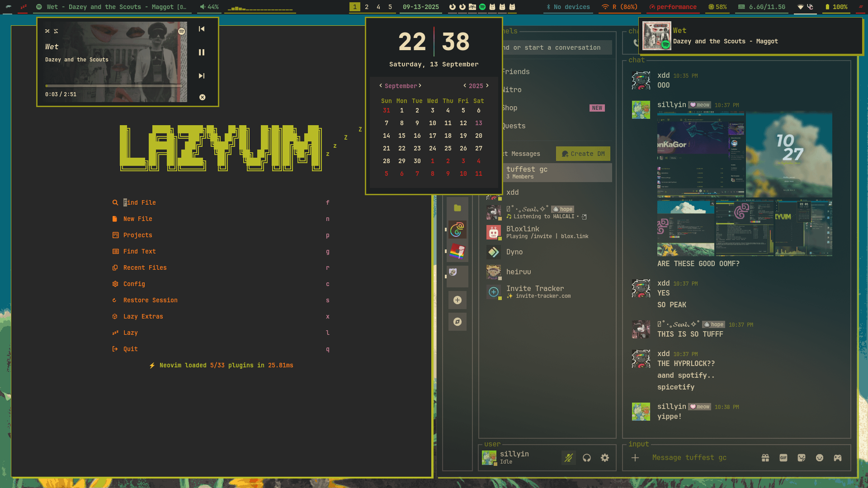Select Recent Files in LazyVim dashboard

point(145,267)
